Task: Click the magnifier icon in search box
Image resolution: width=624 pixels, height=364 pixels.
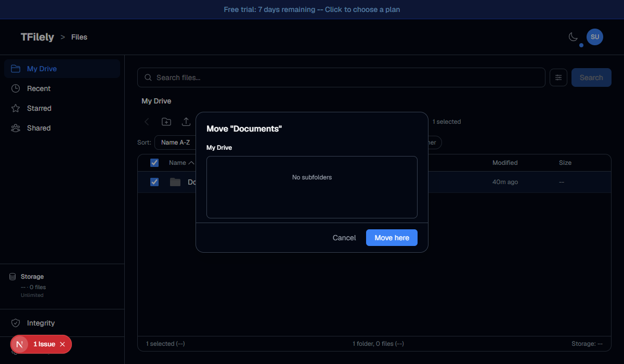Action: [x=148, y=77]
